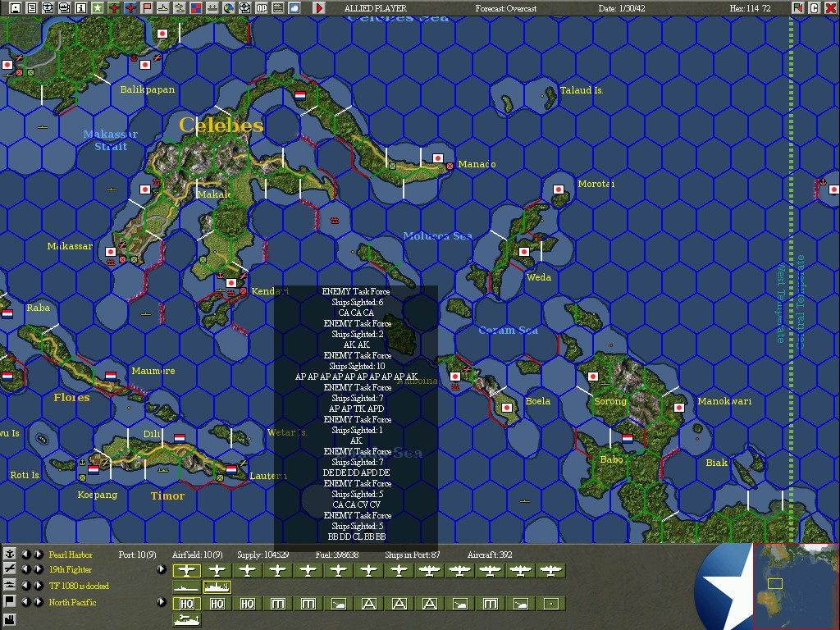Click the Japanese flag at Morotai
The height and width of the screenshot is (630, 840).
[558, 189]
